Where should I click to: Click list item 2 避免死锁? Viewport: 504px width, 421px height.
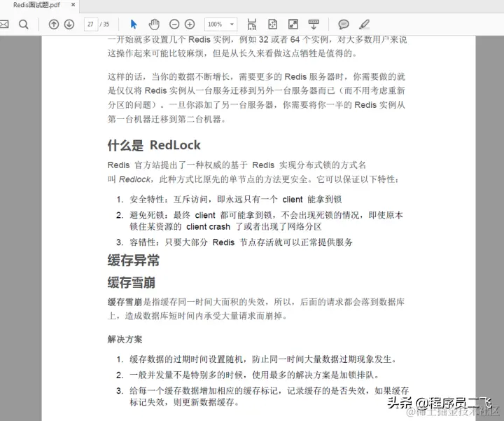pos(260,221)
